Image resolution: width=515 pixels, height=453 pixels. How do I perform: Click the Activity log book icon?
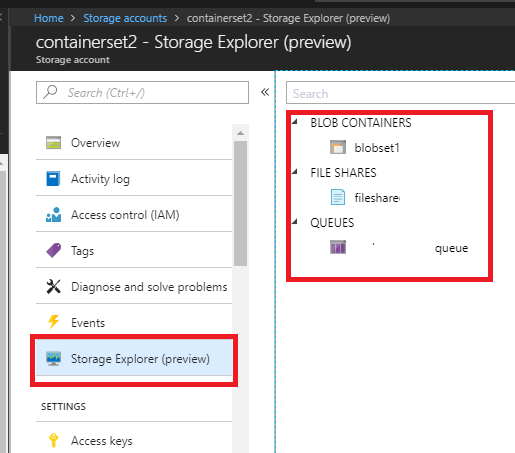53,179
